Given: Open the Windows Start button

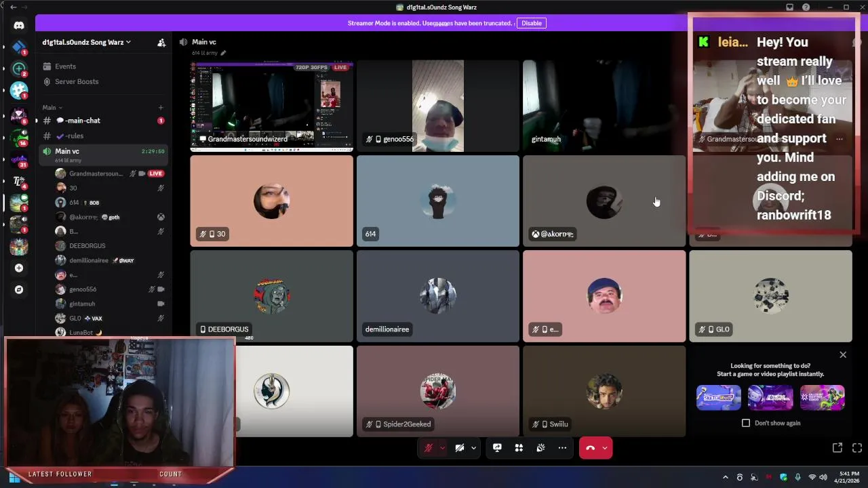Looking at the screenshot, I should coord(14,478).
